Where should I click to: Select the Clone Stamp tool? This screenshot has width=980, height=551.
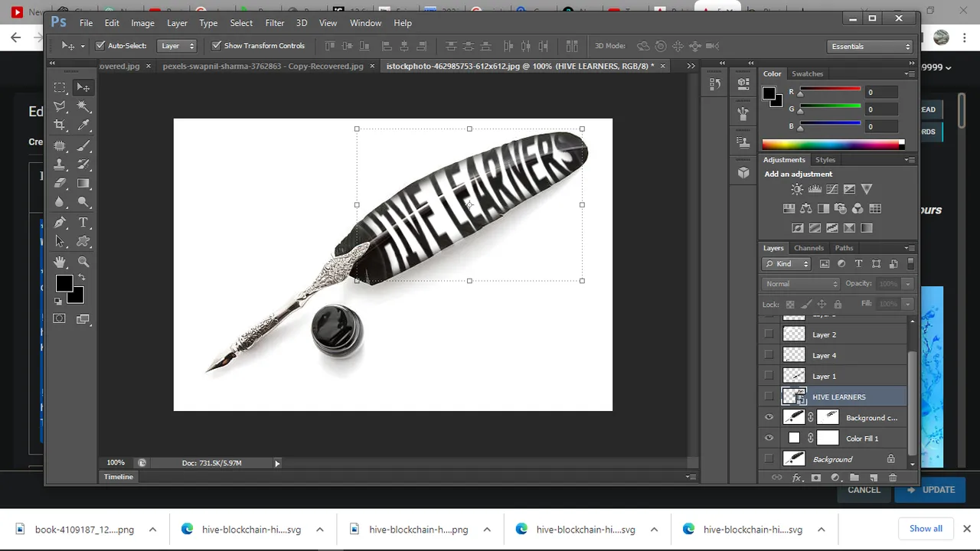60,165
